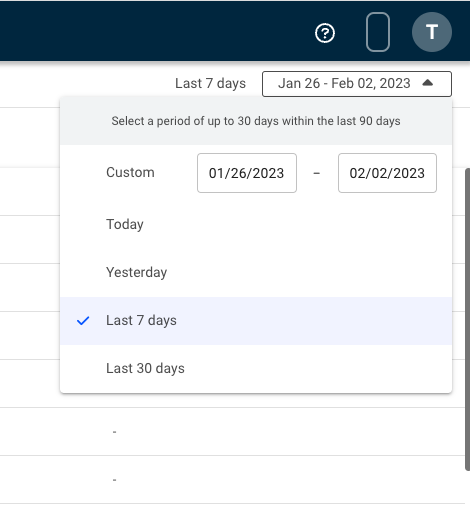Image resolution: width=470 pixels, height=506 pixels.
Task: Collapse the date range dropdown arrow
Action: tap(428, 83)
